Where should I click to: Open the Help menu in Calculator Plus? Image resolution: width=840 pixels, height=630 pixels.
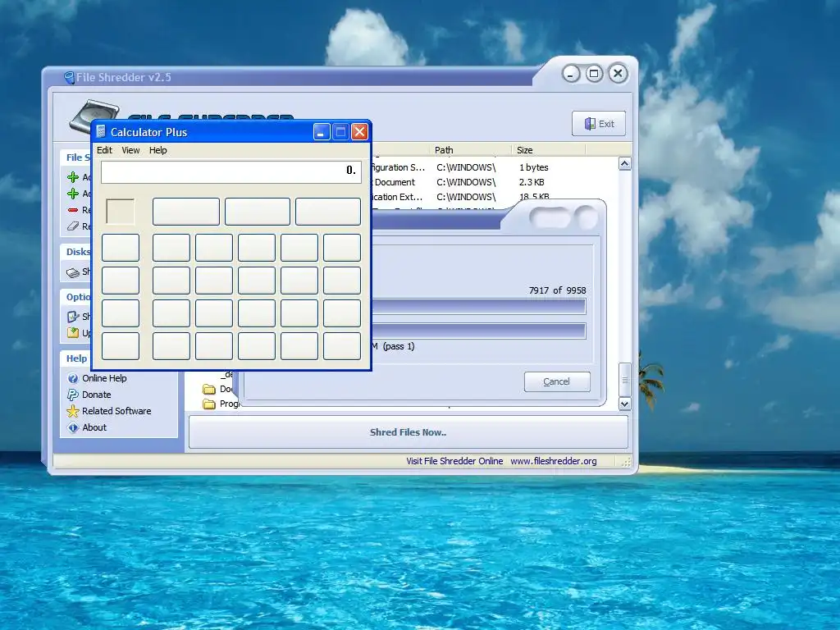158,150
